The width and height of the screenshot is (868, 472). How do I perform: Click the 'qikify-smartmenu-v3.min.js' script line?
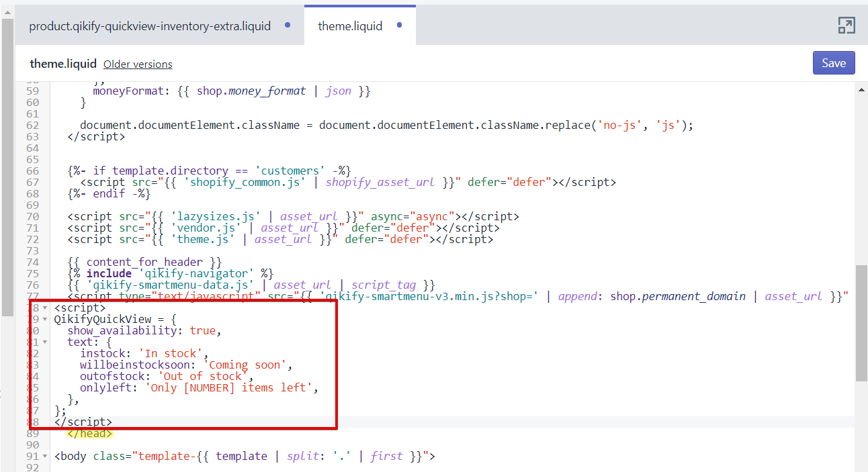click(x=459, y=296)
